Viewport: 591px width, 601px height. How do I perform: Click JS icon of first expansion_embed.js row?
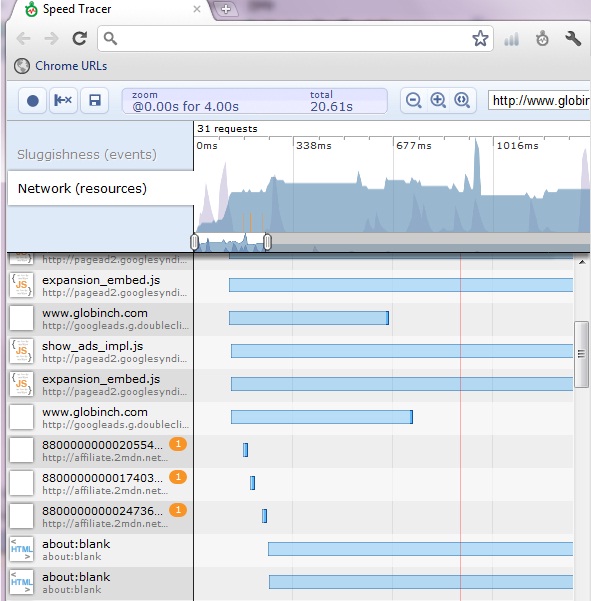(21, 286)
